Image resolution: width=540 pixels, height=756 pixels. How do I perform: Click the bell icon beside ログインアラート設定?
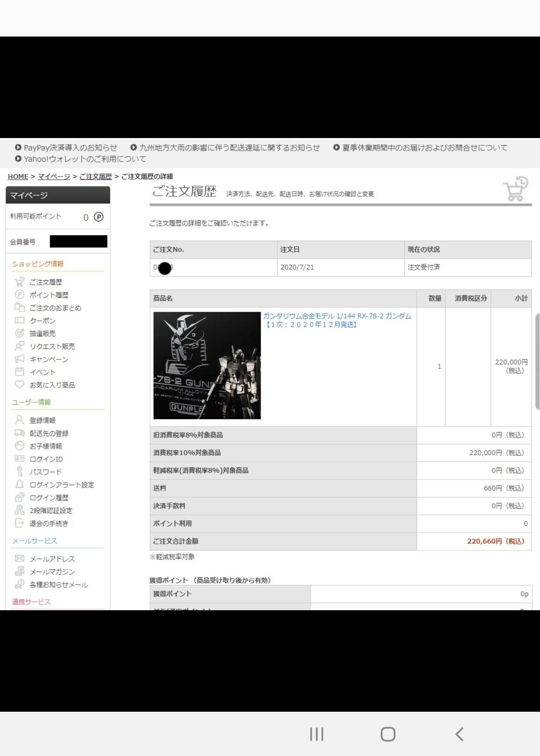20,484
